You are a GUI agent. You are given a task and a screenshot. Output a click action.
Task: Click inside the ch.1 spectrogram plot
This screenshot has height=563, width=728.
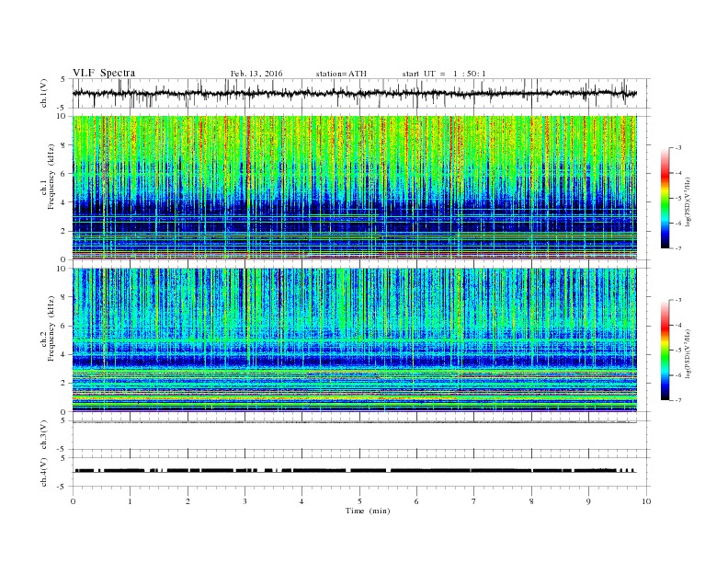[355, 188]
